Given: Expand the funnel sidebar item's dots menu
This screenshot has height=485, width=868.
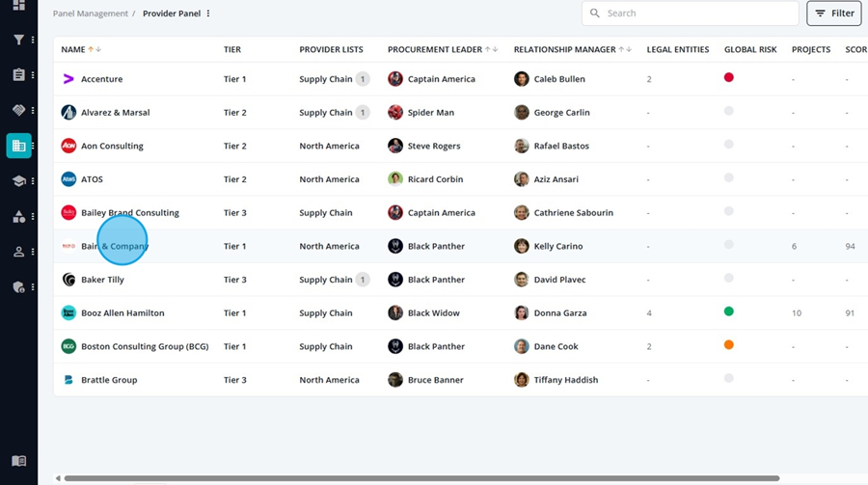Looking at the screenshot, I should [33, 40].
